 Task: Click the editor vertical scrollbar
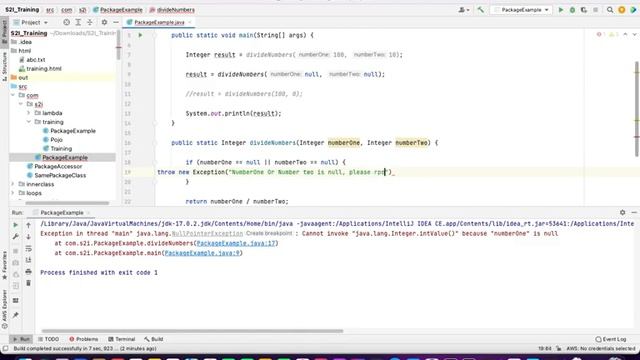click(x=637, y=109)
